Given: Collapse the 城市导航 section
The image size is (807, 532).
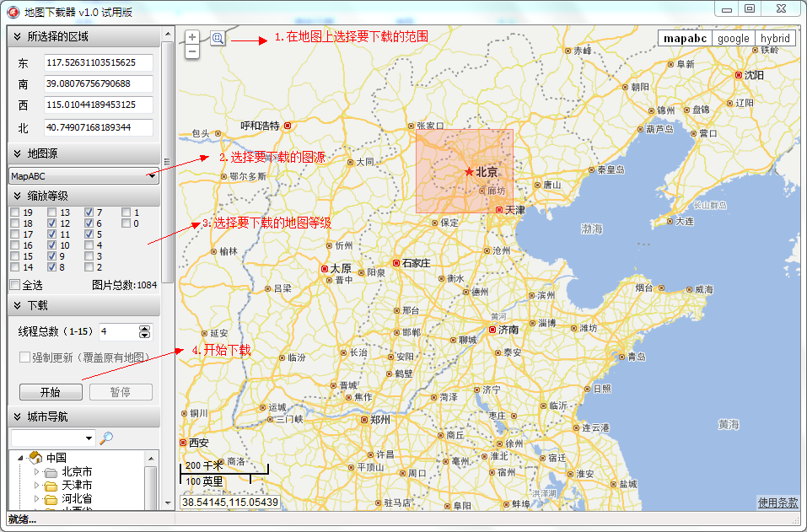Looking at the screenshot, I should point(17,416).
